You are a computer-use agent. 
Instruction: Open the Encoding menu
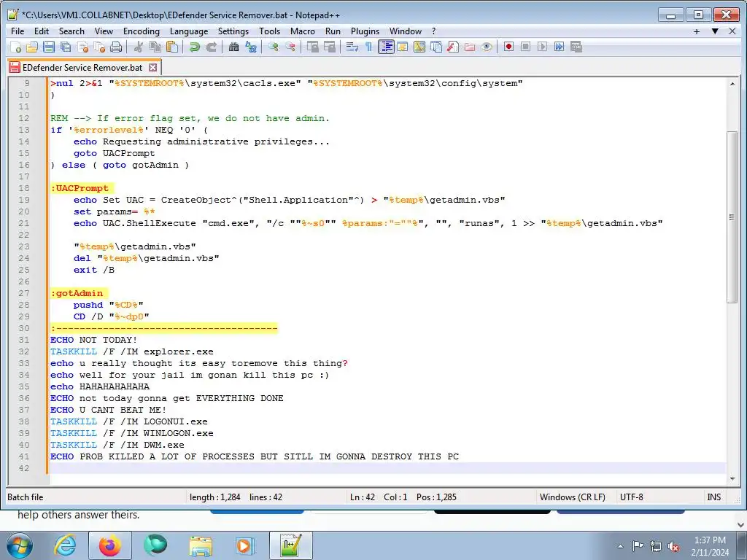click(142, 31)
